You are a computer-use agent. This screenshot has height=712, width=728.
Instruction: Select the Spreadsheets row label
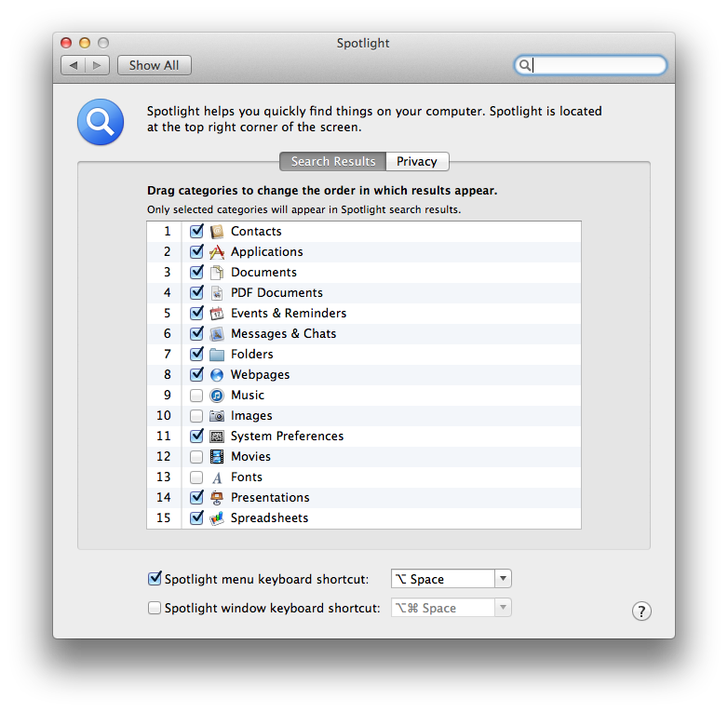269,518
